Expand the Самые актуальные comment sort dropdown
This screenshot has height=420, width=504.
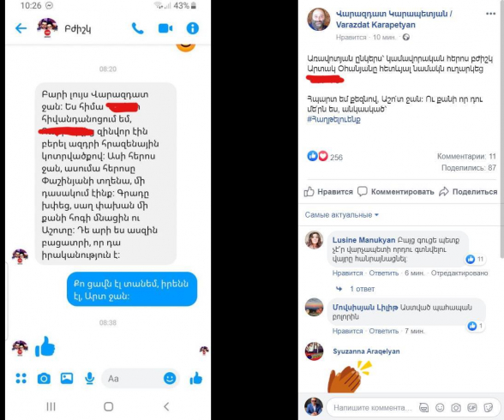tap(341, 214)
